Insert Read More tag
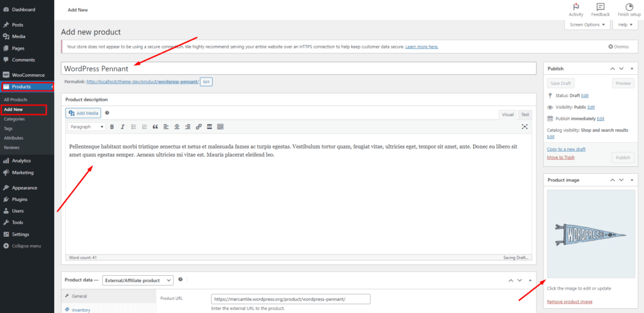The width and height of the screenshot is (644, 313). 209,127
